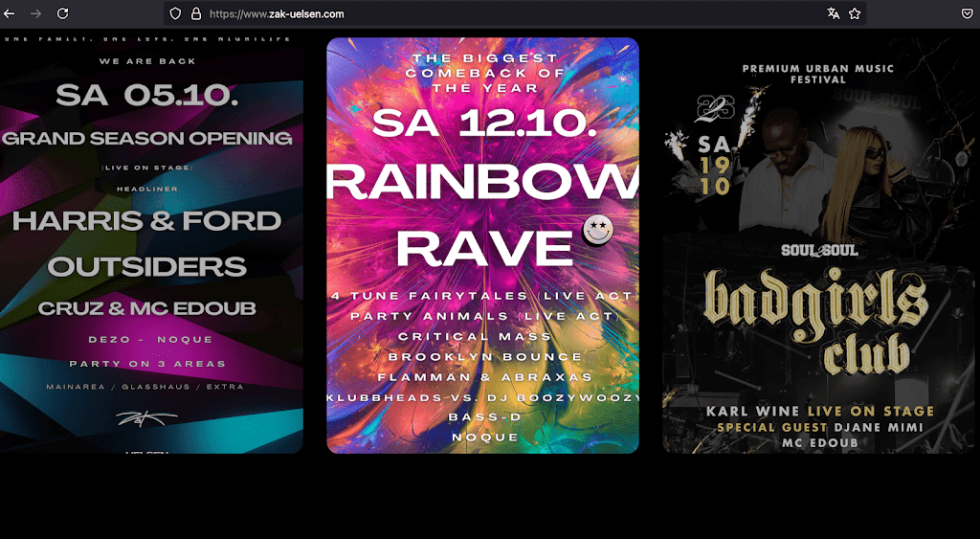Click Karl Wine Live On Stage text
Image resolution: width=980 pixels, height=539 pixels.
point(820,412)
